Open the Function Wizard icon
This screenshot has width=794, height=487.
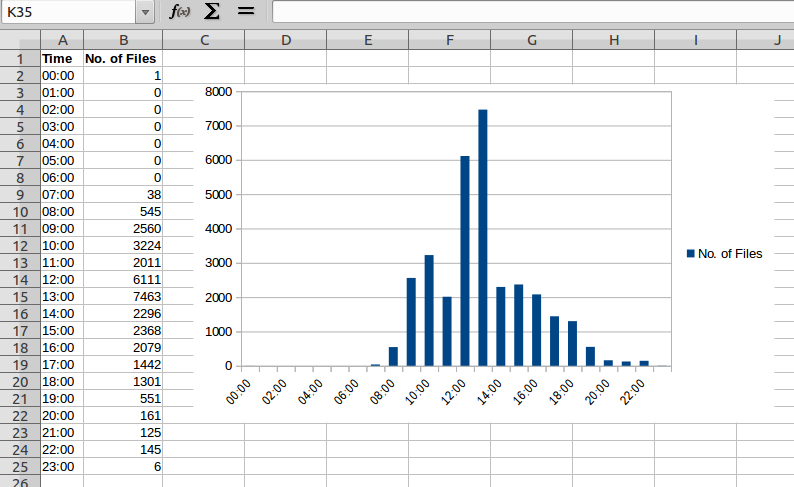pyautogui.click(x=180, y=12)
